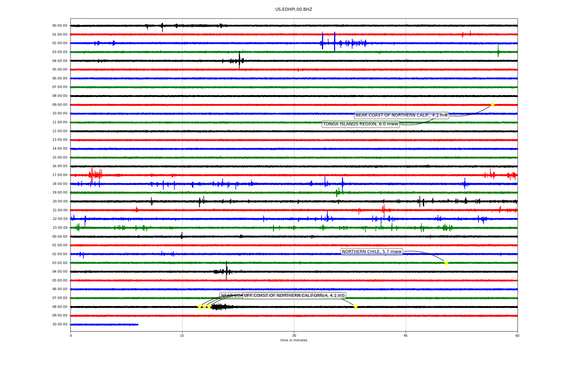Click the 12:00:00 time label

60,131
